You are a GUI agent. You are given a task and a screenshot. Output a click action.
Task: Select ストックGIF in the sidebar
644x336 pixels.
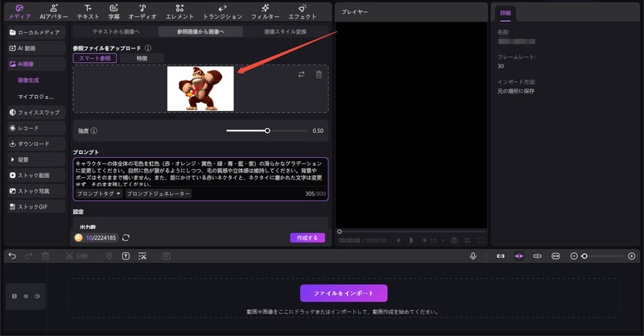(36, 206)
